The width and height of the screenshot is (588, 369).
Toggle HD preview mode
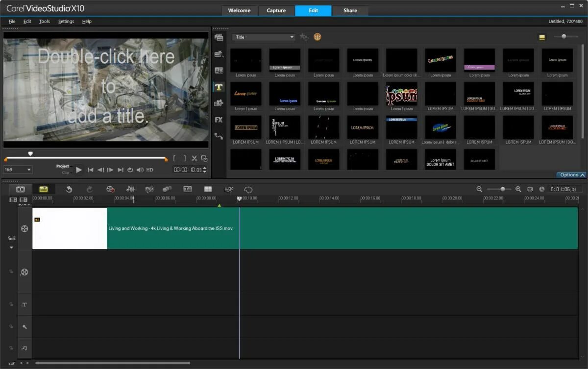149,170
